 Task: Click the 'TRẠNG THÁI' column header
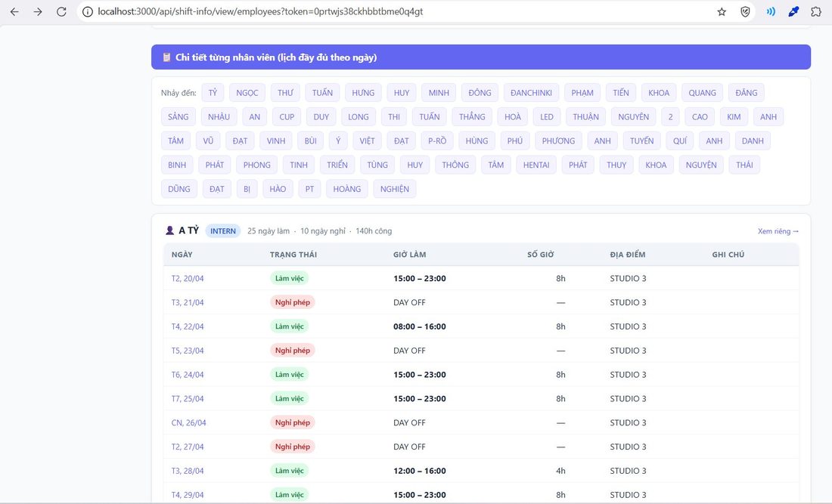pyautogui.click(x=293, y=255)
